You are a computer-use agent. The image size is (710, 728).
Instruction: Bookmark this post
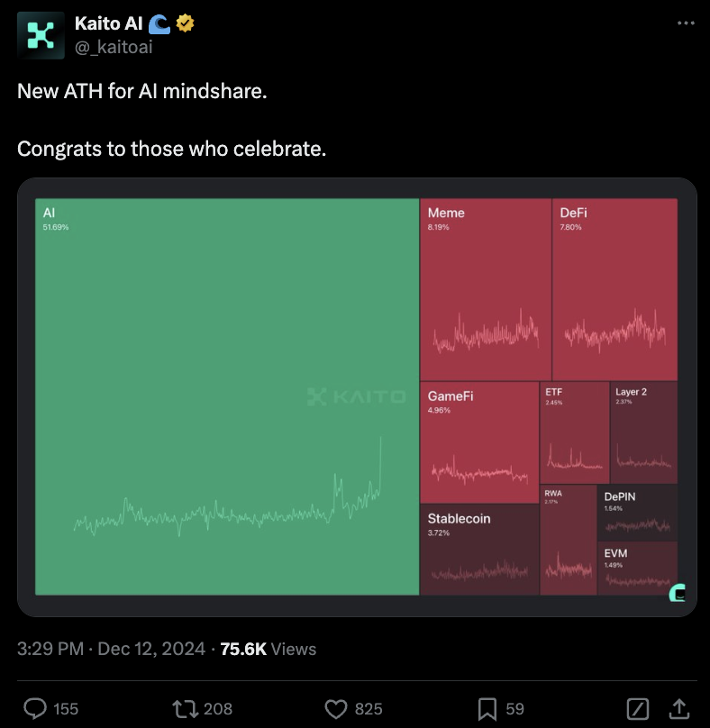coord(487,708)
